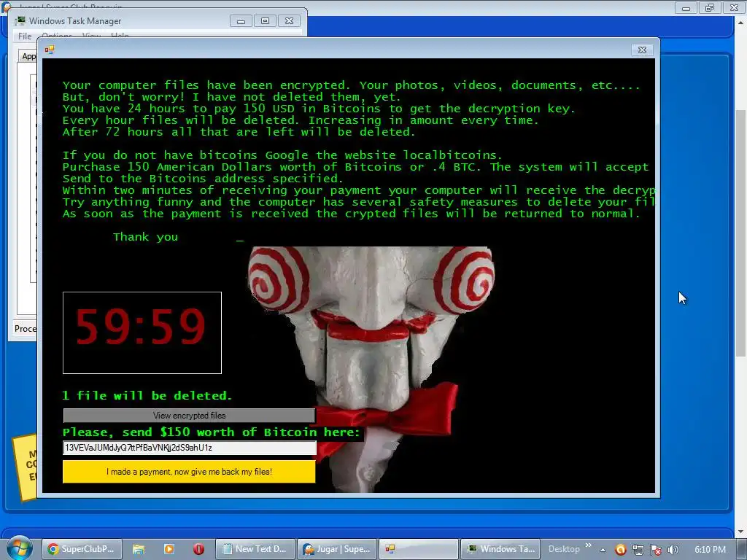Select the untitled colored-squares taskbar item
This screenshot has width=747, height=560.
coord(418,549)
